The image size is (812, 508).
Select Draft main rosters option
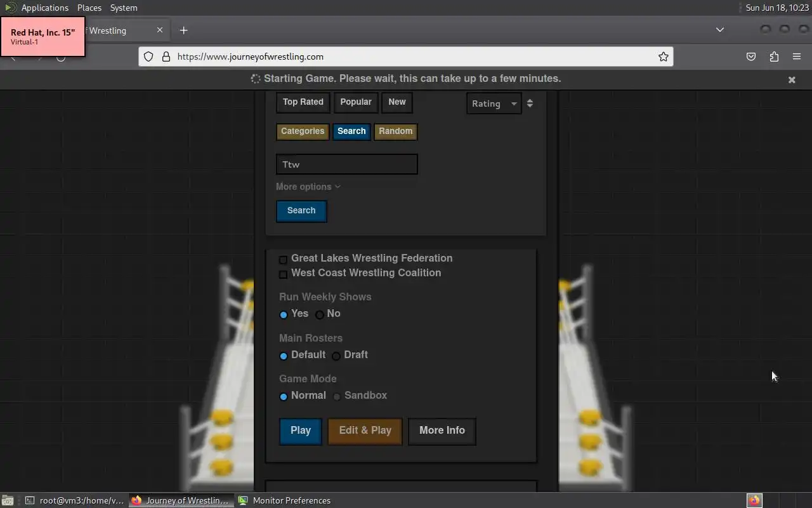tap(336, 356)
